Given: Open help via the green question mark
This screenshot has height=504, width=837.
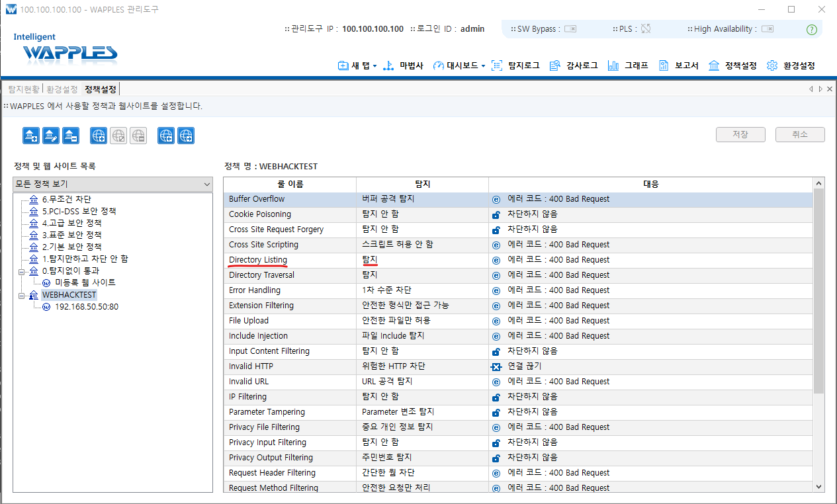Looking at the screenshot, I should point(812,30).
